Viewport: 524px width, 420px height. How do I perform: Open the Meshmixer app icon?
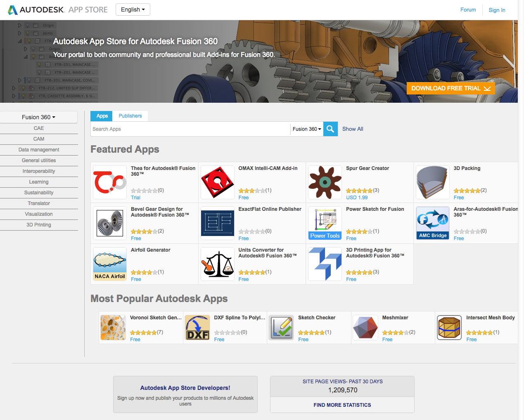pyautogui.click(x=365, y=328)
